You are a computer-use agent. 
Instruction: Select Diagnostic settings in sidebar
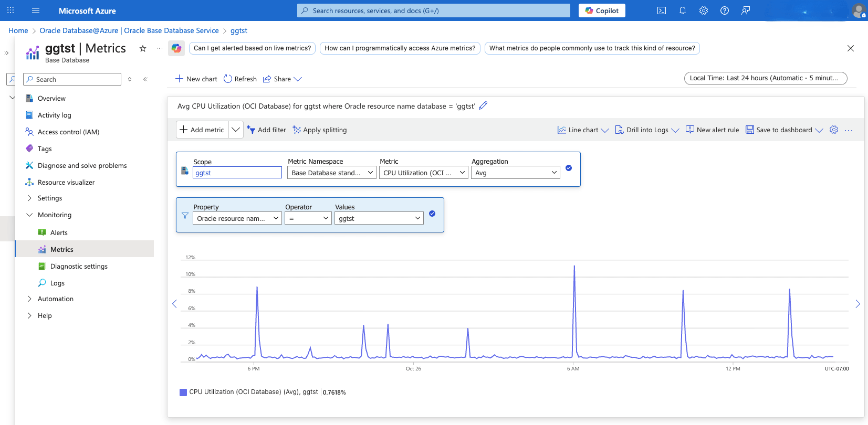tap(79, 267)
